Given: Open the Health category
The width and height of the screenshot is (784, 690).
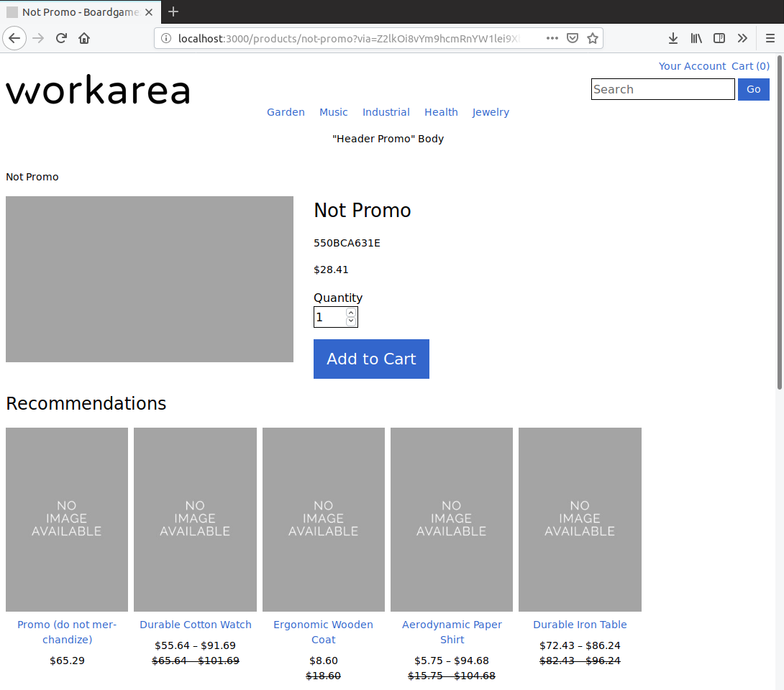Looking at the screenshot, I should click(x=441, y=112).
